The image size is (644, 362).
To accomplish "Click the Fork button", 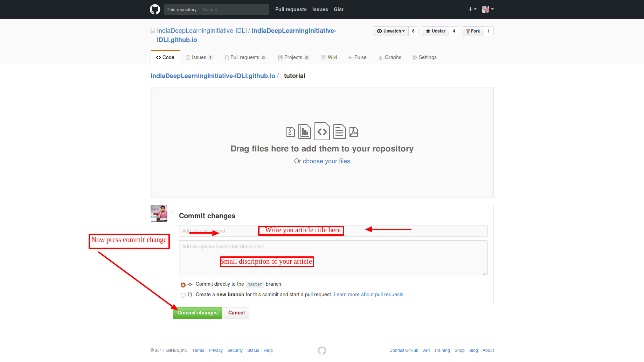I will point(473,31).
